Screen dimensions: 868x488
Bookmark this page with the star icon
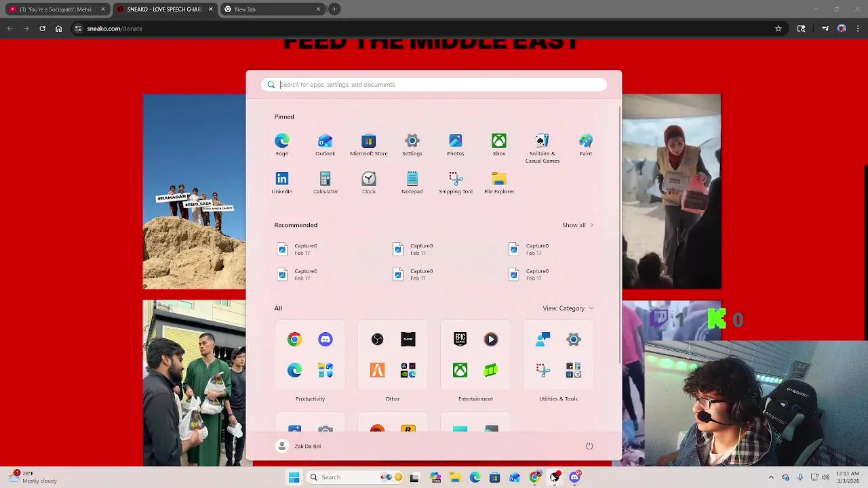click(778, 28)
